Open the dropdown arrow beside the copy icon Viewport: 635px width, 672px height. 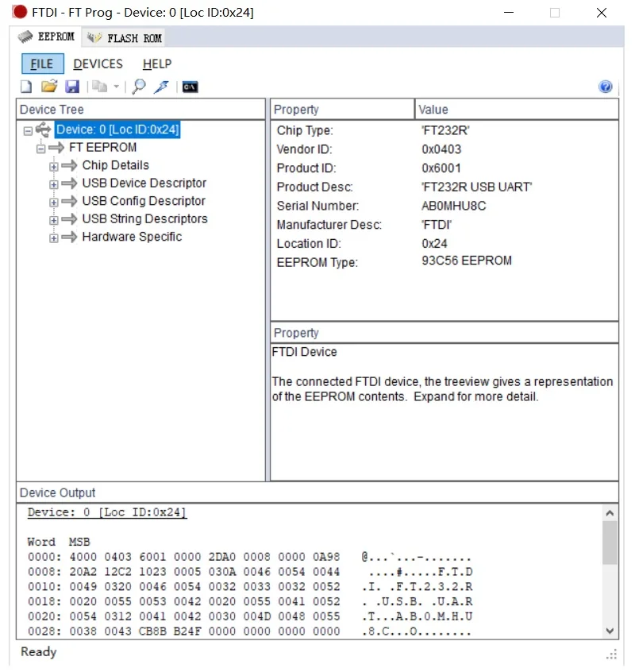point(116,87)
